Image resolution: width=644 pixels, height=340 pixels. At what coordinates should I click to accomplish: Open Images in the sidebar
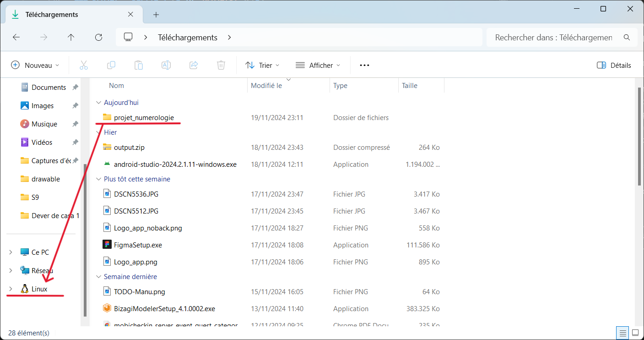(x=43, y=106)
